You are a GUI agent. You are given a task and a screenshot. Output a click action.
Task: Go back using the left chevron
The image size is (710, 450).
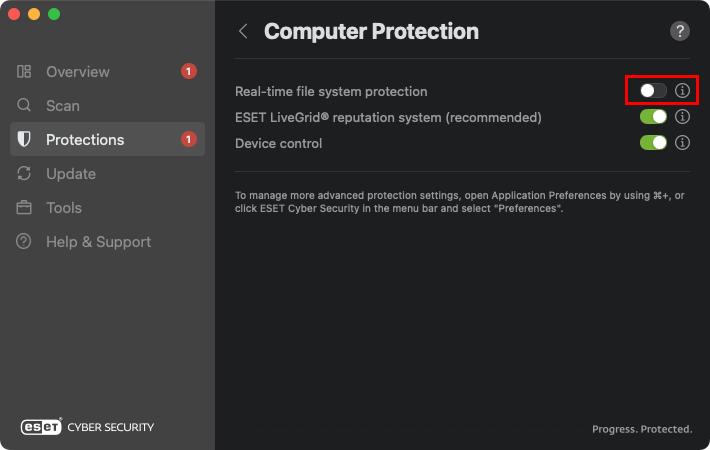[x=243, y=31]
